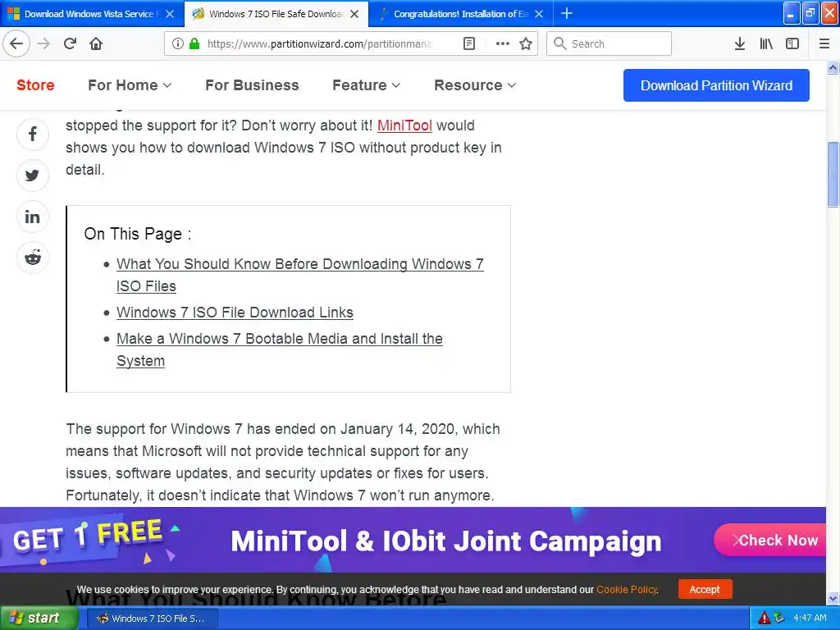Screen dimensions: 840x630
Task: Open the downloads panel
Action: pos(740,43)
